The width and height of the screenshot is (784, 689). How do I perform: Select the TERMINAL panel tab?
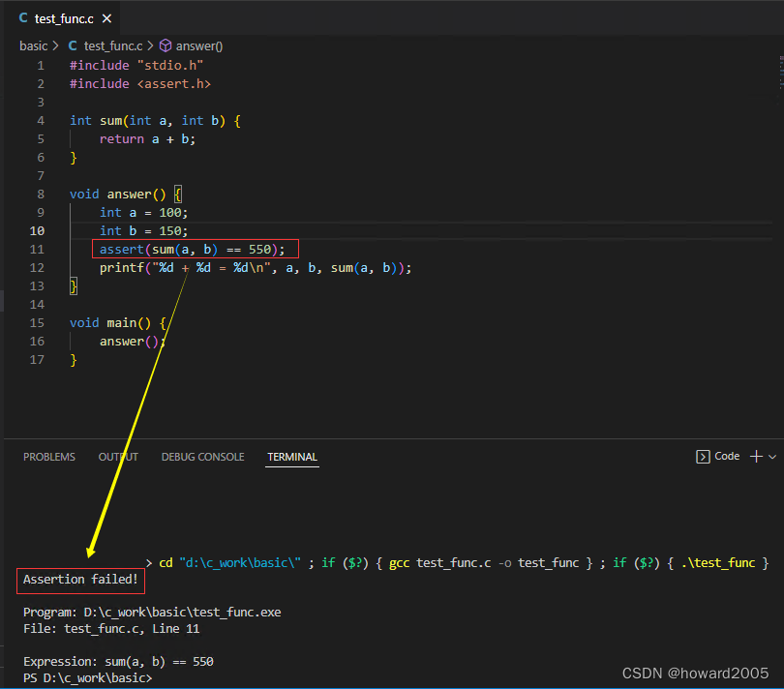pyautogui.click(x=292, y=457)
